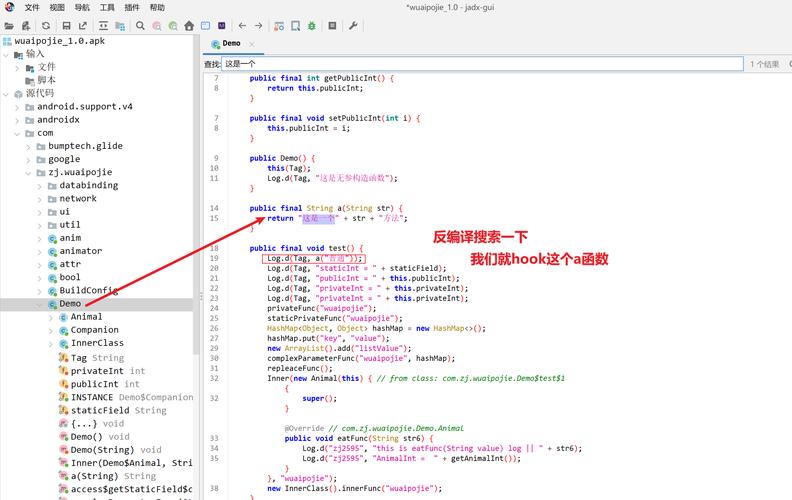Open the 视图 menu

point(57,8)
